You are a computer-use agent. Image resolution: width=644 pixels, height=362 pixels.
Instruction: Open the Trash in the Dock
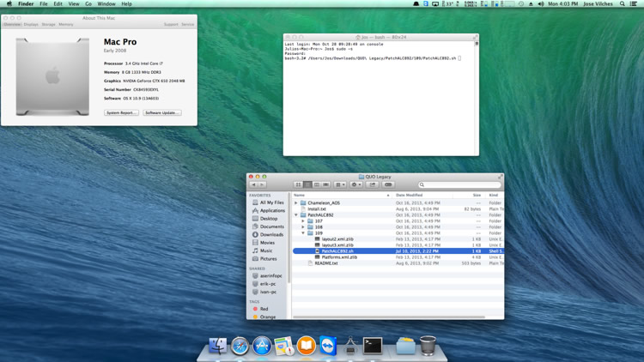[x=428, y=346]
